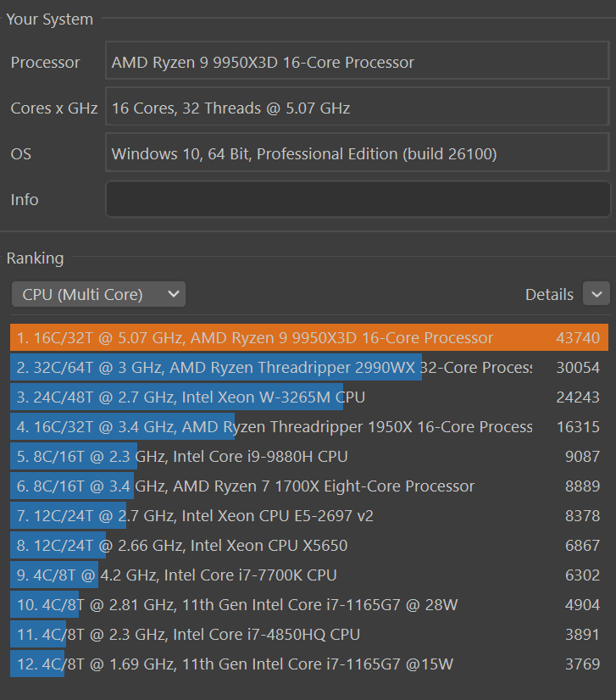
Task: Click the Info label
Action: tap(24, 199)
